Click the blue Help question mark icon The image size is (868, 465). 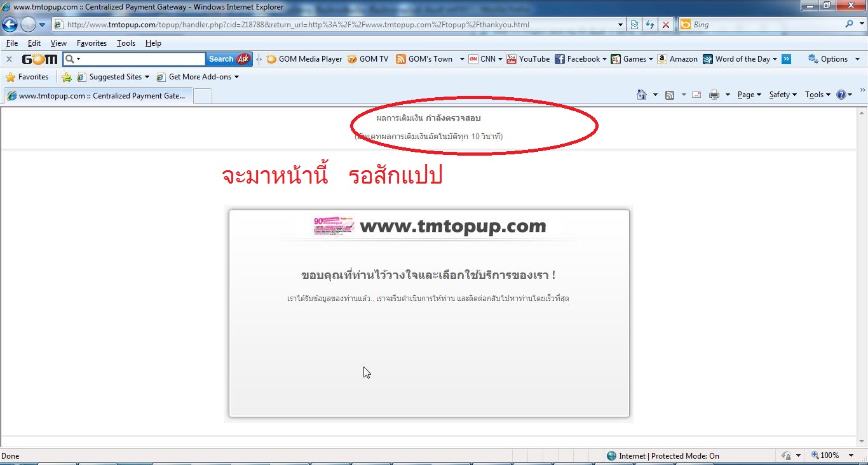click(x=841, y=95)
